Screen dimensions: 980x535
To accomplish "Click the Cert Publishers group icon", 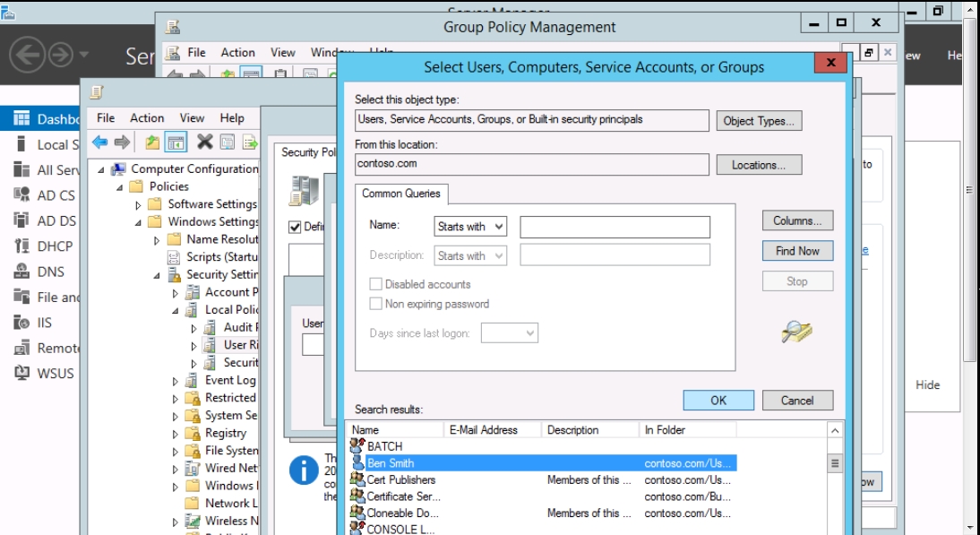I will point(357,479).
